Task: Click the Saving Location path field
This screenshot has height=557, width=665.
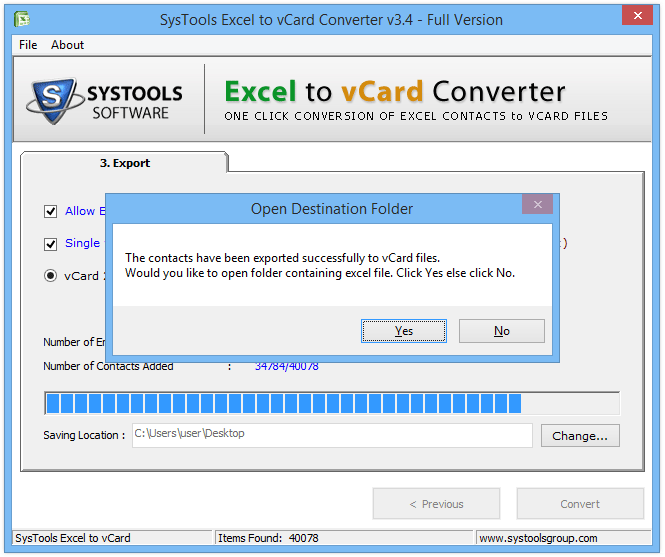Action: click(332, 435)
